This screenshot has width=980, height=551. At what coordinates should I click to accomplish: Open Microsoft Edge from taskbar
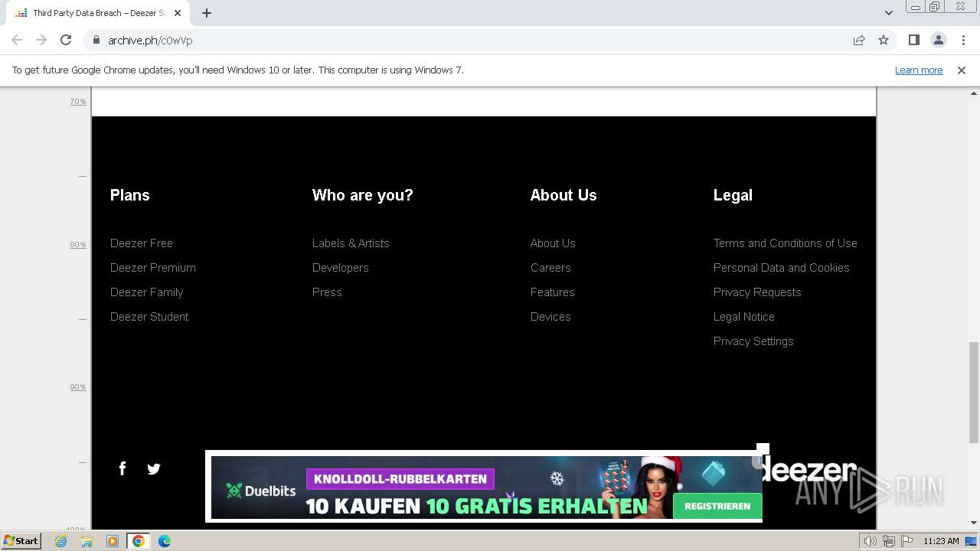[x=165, y=541]
